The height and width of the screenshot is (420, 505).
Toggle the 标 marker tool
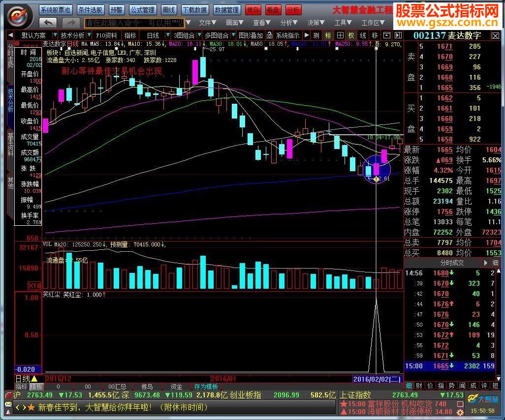pos(328,35)
